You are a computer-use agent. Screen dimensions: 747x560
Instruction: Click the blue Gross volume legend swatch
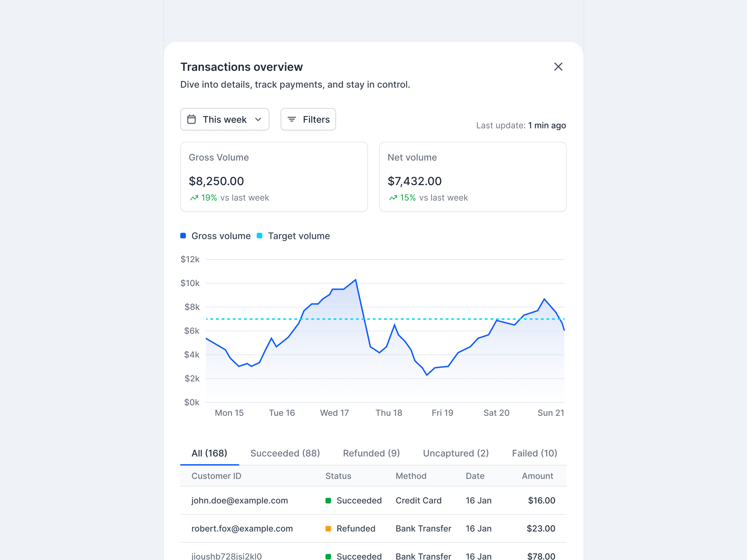(x=183, y=236)
